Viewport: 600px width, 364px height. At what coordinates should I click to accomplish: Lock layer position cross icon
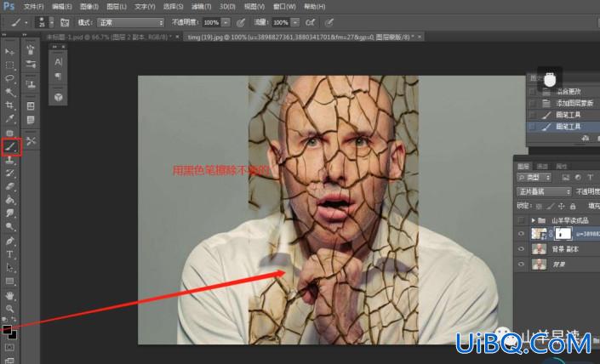coord(562,206)
